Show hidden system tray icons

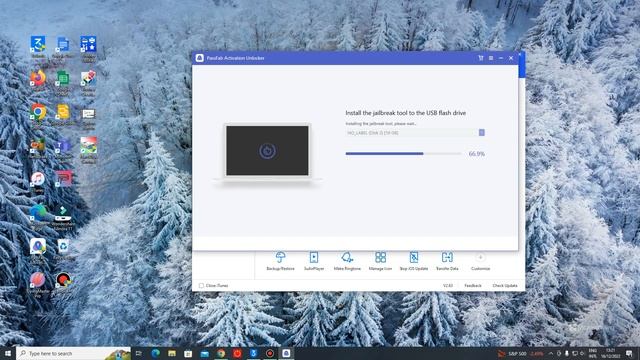click(x=551, y=353)
